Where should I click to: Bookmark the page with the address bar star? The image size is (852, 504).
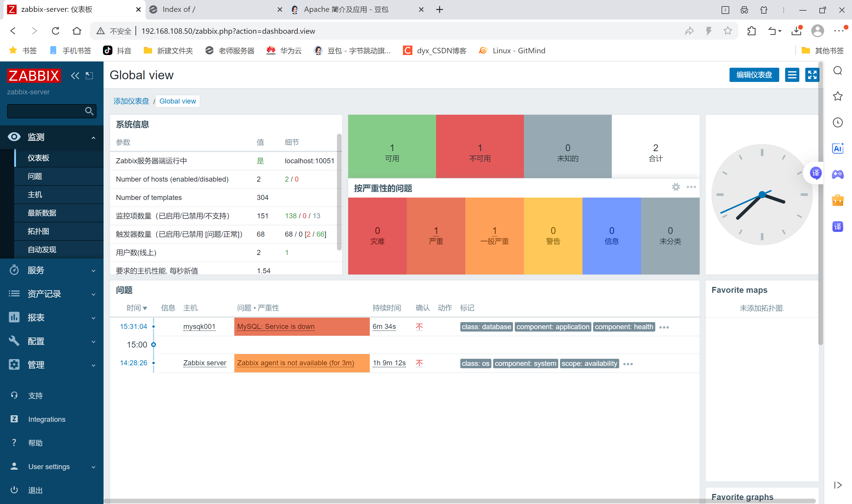click(727, 31)
